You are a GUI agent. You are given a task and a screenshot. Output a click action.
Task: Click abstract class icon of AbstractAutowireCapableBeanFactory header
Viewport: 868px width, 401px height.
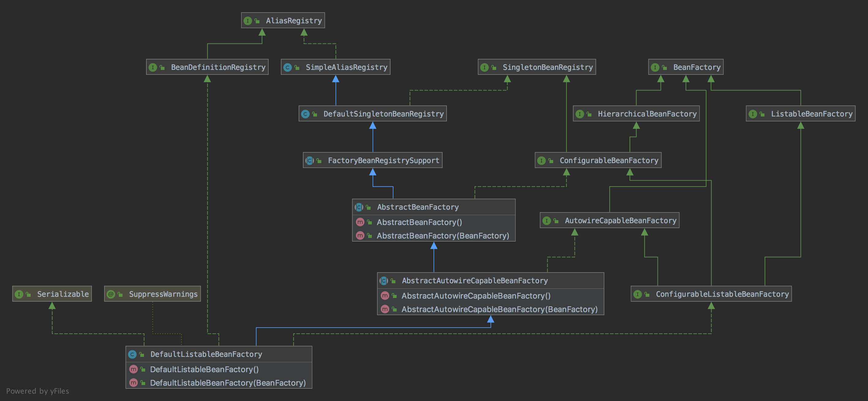point(383,281)
